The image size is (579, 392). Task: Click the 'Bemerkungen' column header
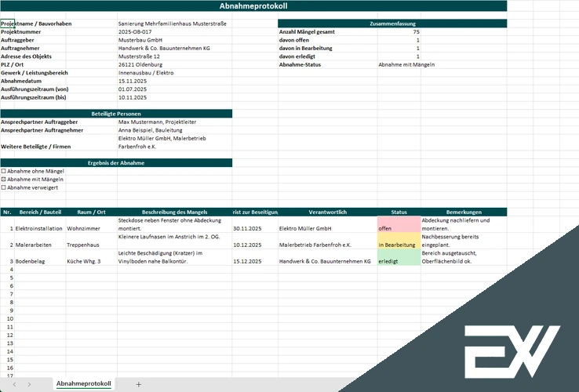click(464, 212)
